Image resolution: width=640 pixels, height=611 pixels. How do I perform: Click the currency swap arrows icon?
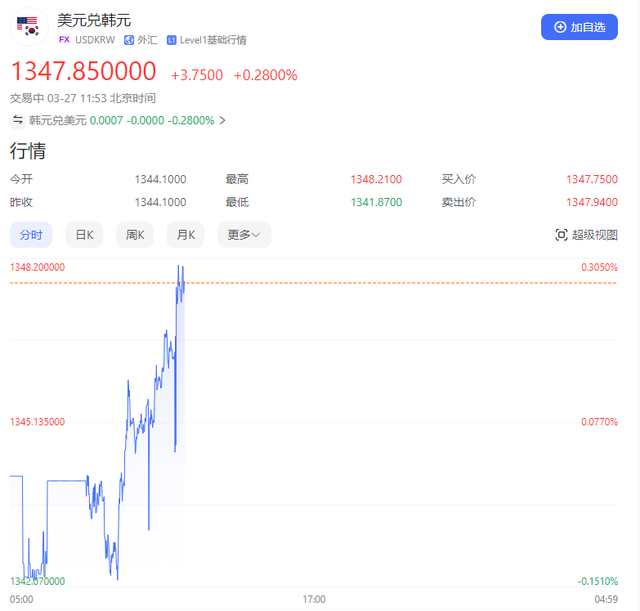(18, 120)
